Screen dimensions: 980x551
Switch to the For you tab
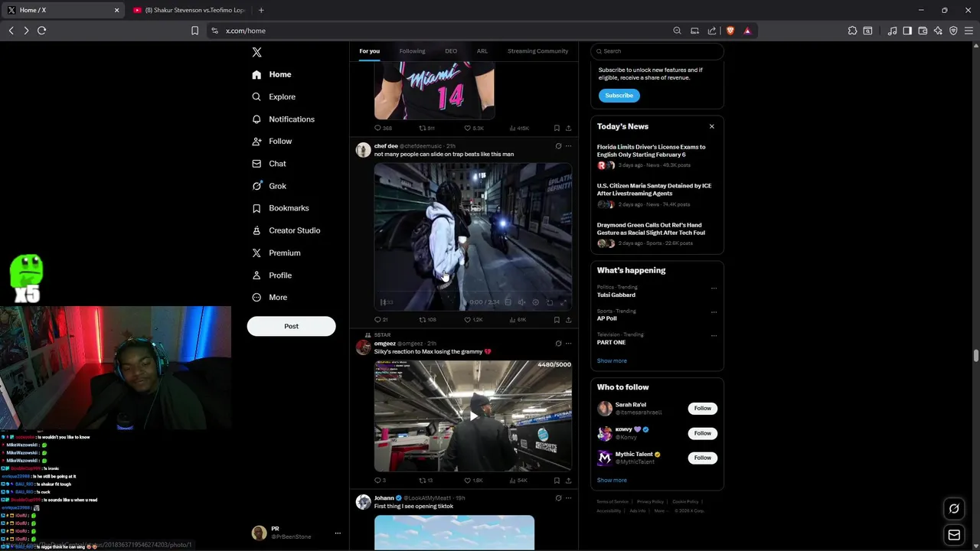tap(369, 51)
